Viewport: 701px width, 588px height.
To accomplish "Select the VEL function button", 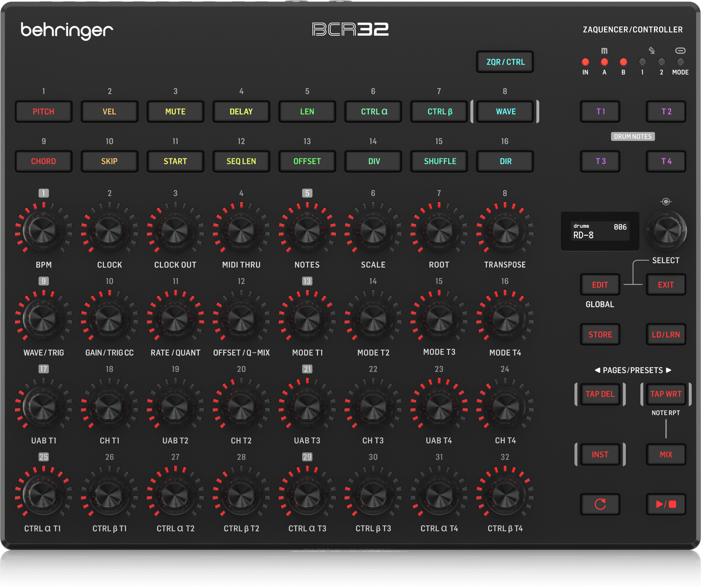I will tap(109, 111).
